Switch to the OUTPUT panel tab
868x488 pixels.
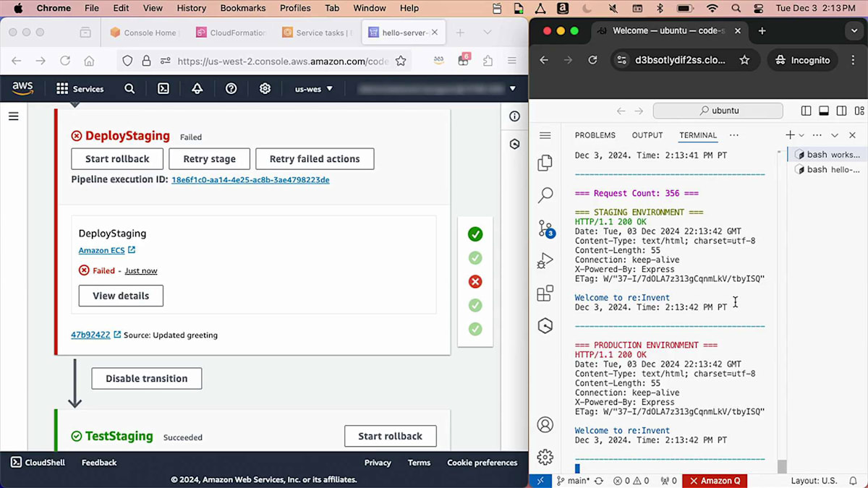click(647, 135)
